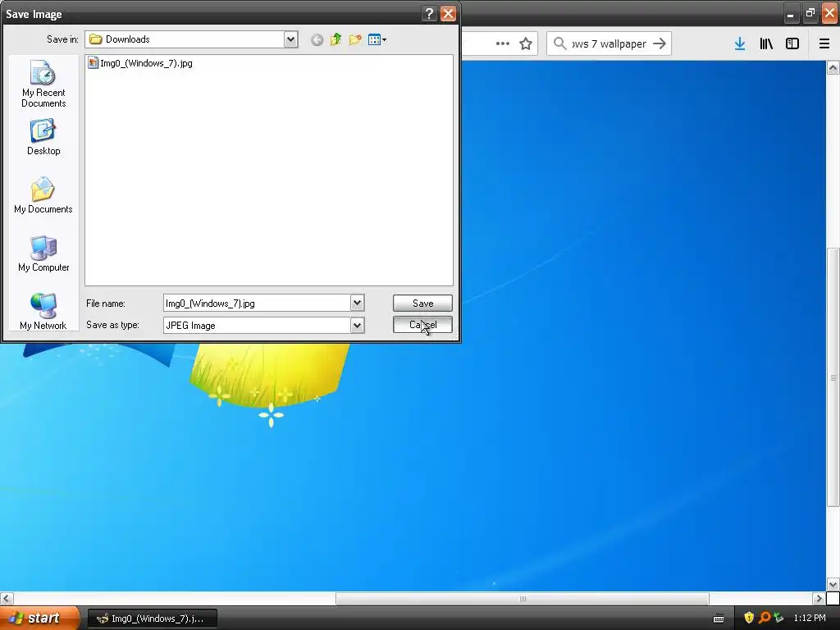Select Img0_(Windows_7).jpg file in list
840x630 pixels.
(x=140, y=63)
